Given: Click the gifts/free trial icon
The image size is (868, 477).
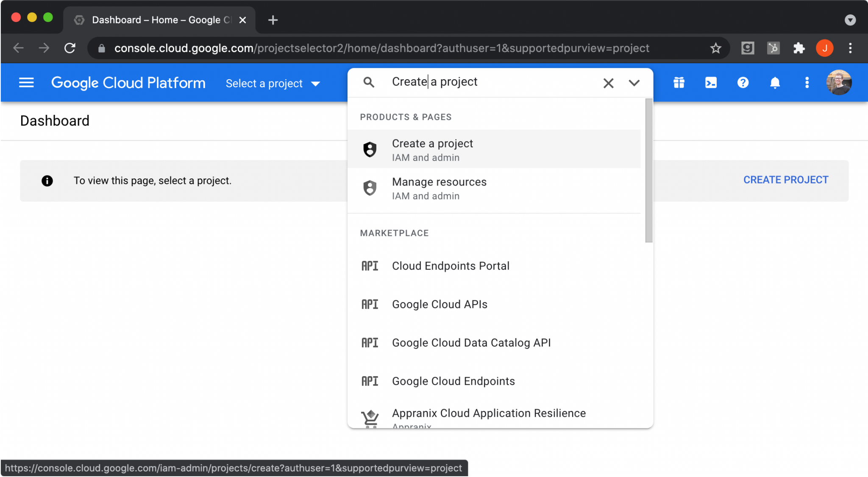Looking at the screenshot, I should pos(679,83).
